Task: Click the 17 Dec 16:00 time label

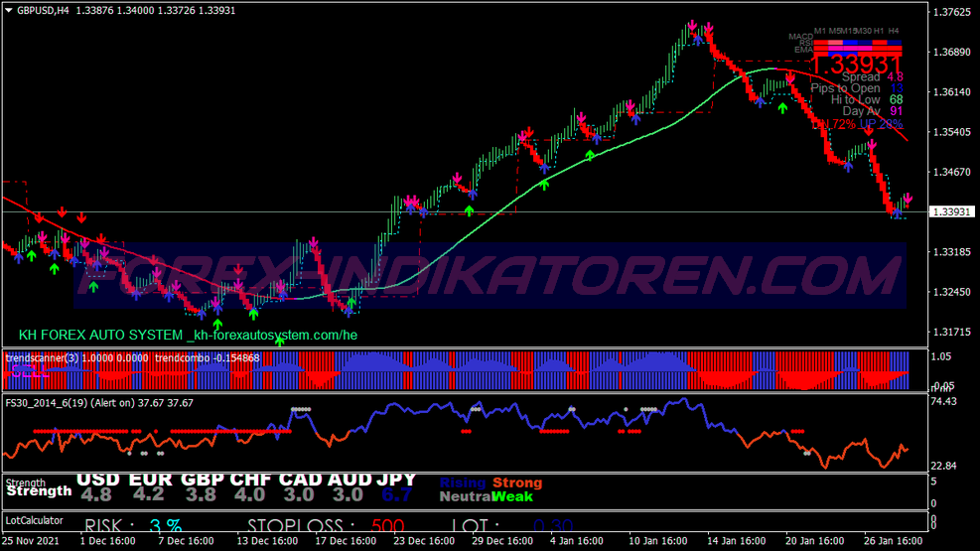Action: click(x=346, y=541)
